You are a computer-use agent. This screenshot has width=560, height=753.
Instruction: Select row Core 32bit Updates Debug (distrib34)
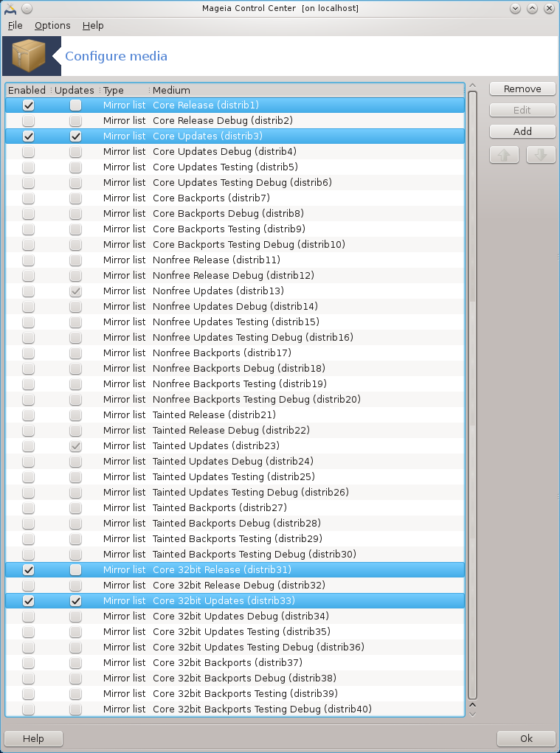[235, 616]
